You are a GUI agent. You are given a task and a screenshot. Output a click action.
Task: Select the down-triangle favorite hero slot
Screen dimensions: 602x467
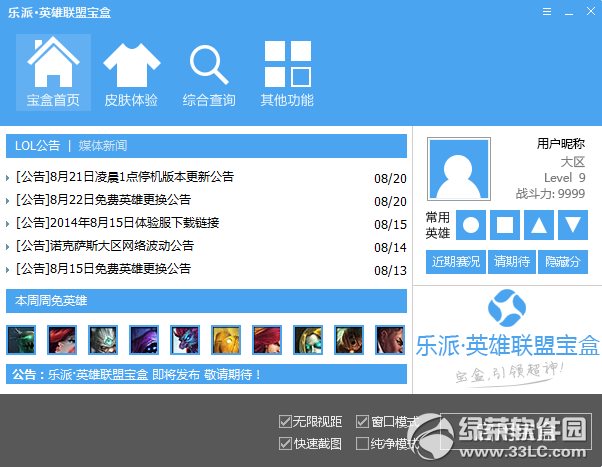pyautogui.click(x=573, y=225)
